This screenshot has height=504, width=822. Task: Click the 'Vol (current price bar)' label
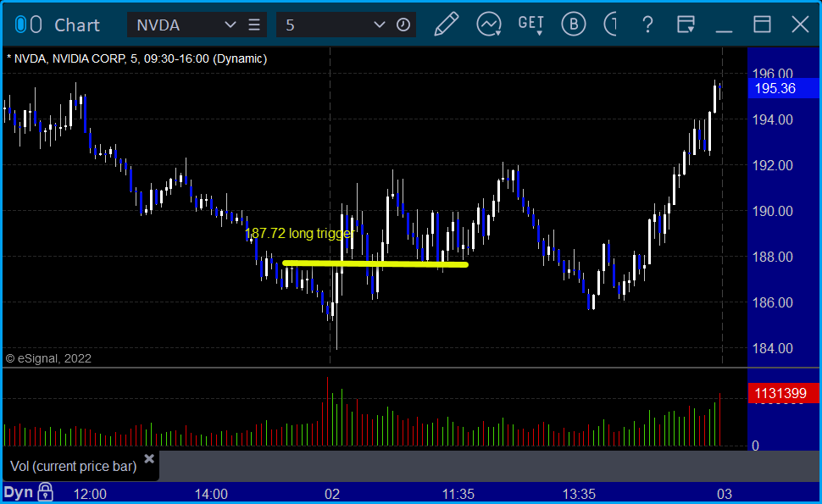click(x=74, y=466)
